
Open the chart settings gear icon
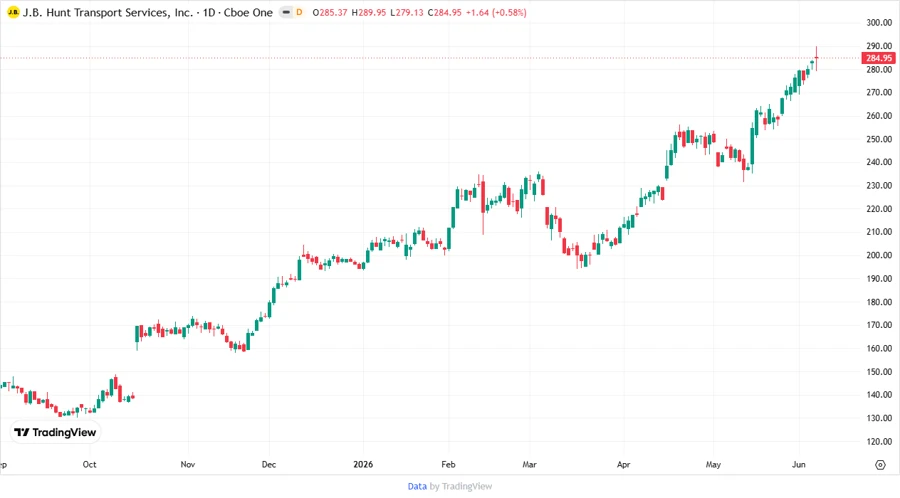(x=880, y=465)
